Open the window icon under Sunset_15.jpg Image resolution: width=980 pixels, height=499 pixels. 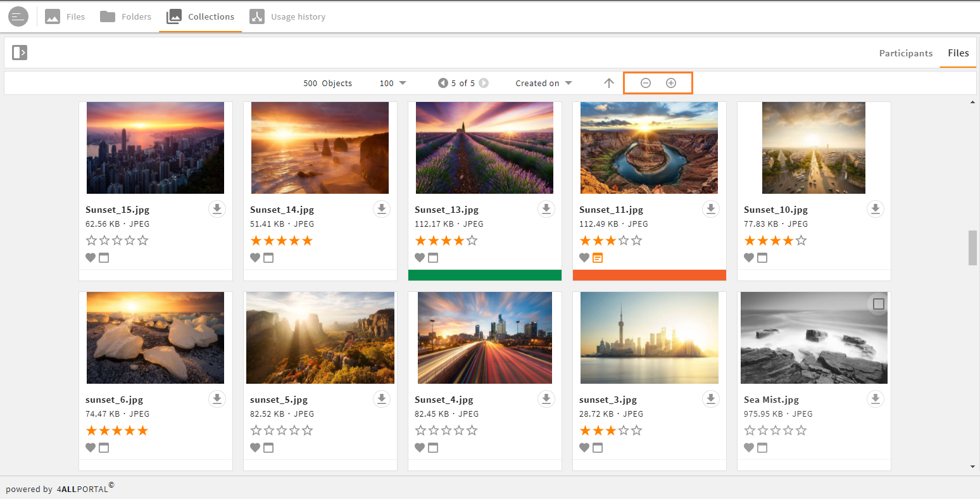(x=104, y=258)
